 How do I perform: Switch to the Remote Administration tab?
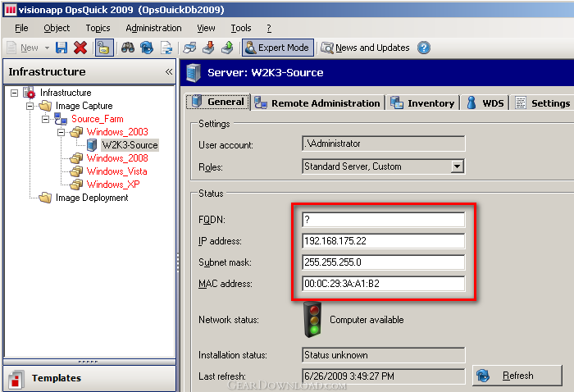pos(317,103)
